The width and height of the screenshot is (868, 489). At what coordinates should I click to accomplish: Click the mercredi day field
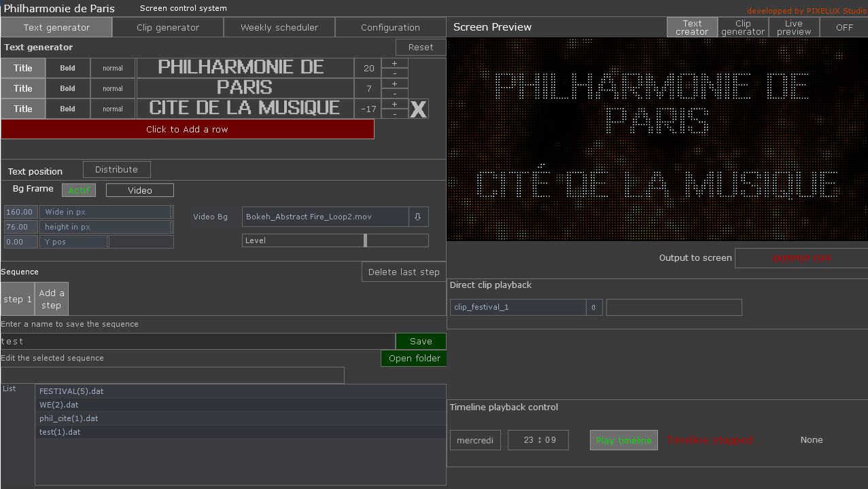coord(475,440)
